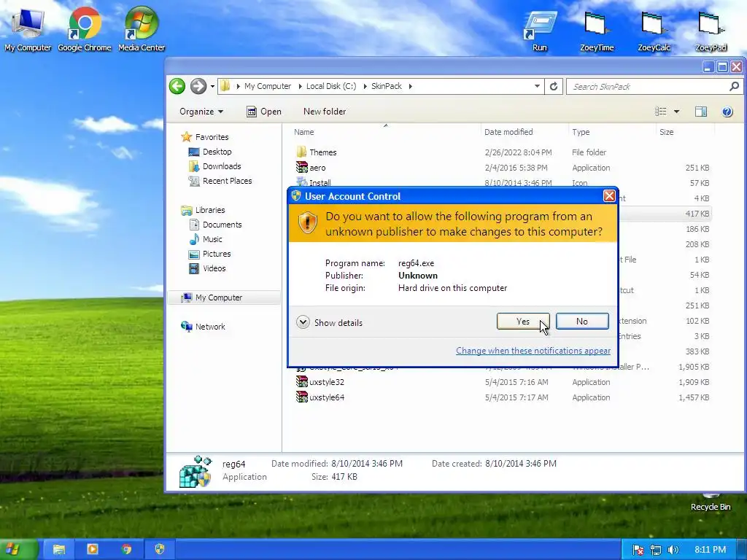Screen dimensions: 747x560
Task: Open My Computer desktop icon
Action: pyautogui.click(x=28, y=29)
